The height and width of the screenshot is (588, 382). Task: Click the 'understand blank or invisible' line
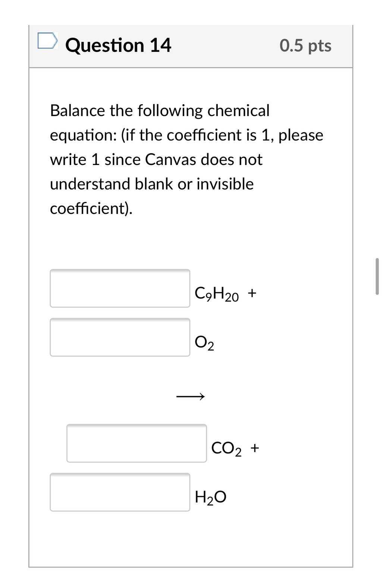[152, 184]
